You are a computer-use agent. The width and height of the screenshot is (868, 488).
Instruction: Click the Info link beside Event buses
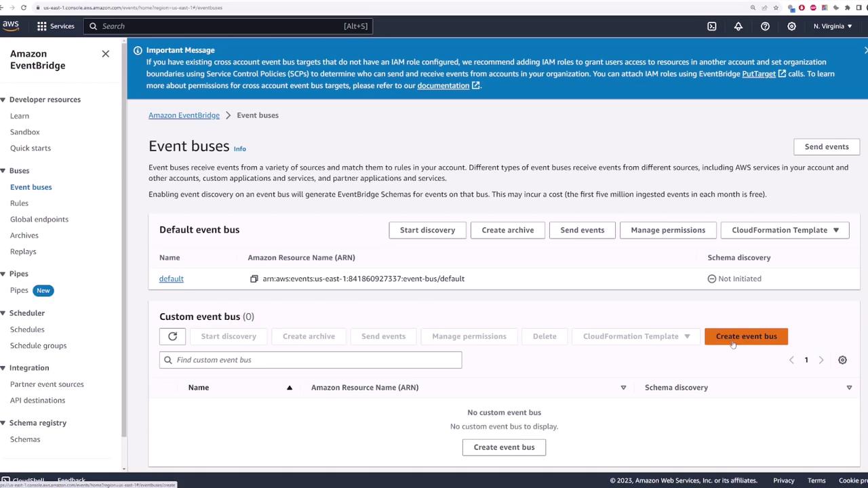click(x=240, y=148)
